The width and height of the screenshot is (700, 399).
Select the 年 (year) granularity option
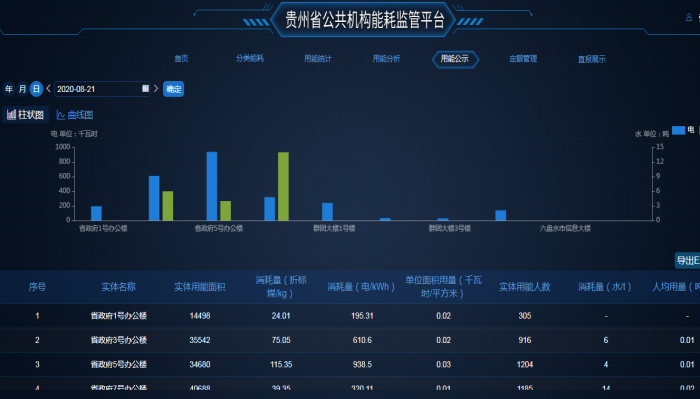click(x=9, y=89)
